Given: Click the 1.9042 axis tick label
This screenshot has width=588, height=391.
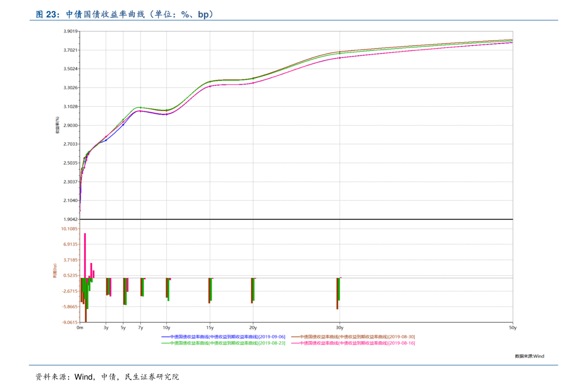Looking at the screenshot, I should tap(71, 219).
